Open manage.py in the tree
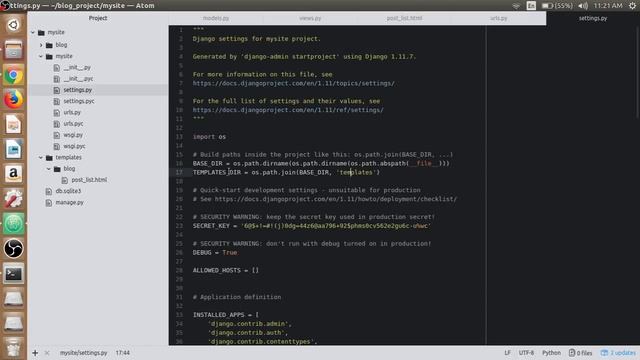640x360 pixels. 69,202
